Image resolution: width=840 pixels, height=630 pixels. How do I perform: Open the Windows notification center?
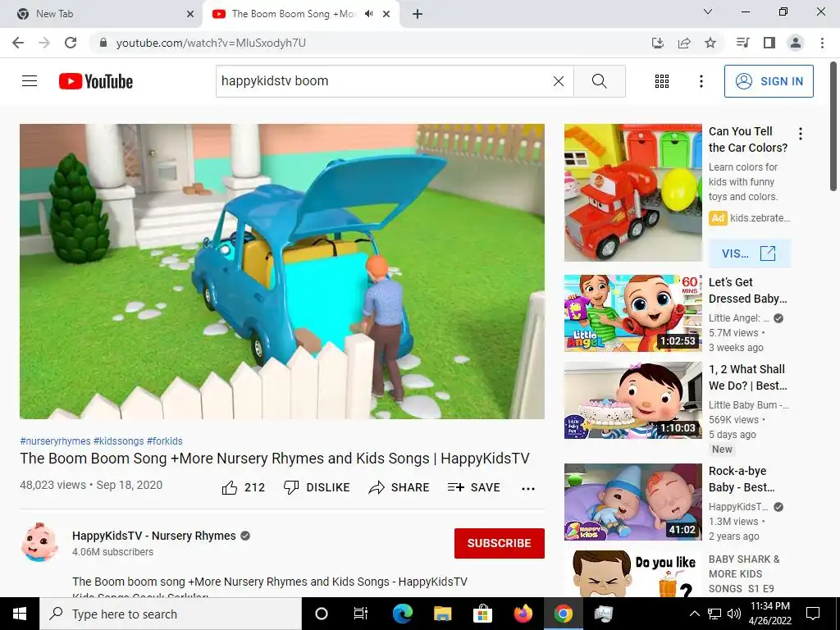(813, 614)
